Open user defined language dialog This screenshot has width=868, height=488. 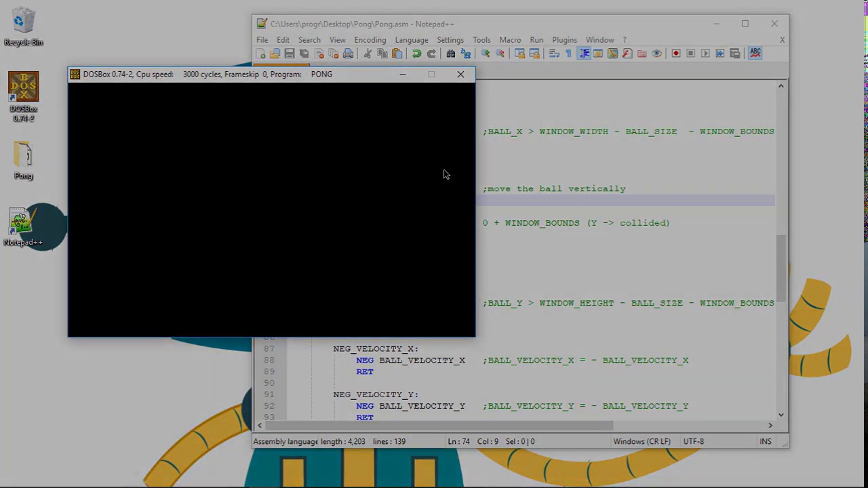[597, 54]
